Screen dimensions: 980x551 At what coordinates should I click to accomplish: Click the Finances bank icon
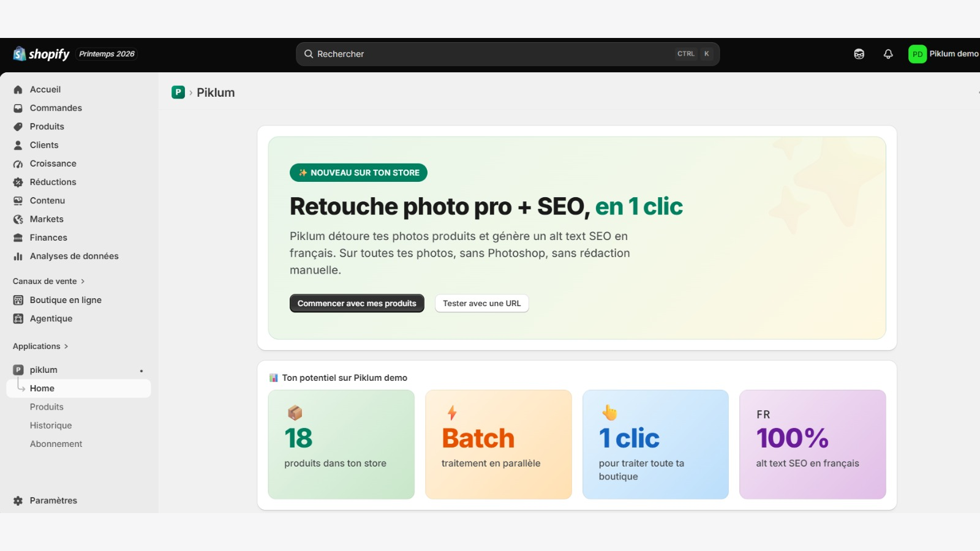[x=18, y=238]
